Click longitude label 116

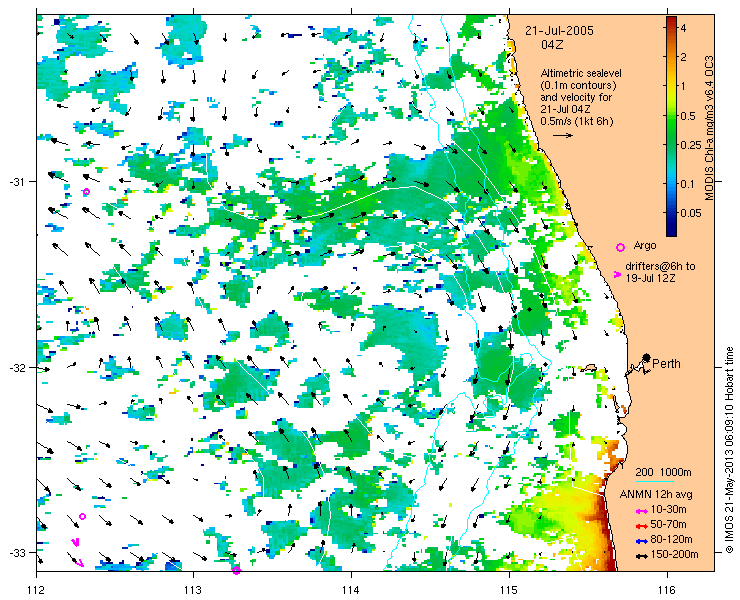coord(667,590)
